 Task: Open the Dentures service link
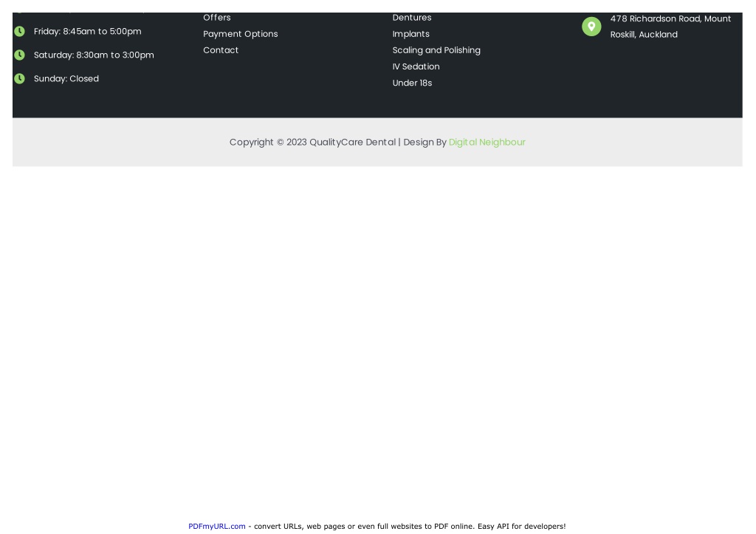tap(412, 18)
